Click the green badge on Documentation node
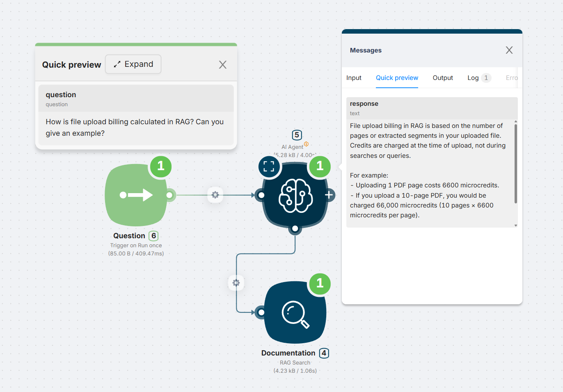 point(320,283)
